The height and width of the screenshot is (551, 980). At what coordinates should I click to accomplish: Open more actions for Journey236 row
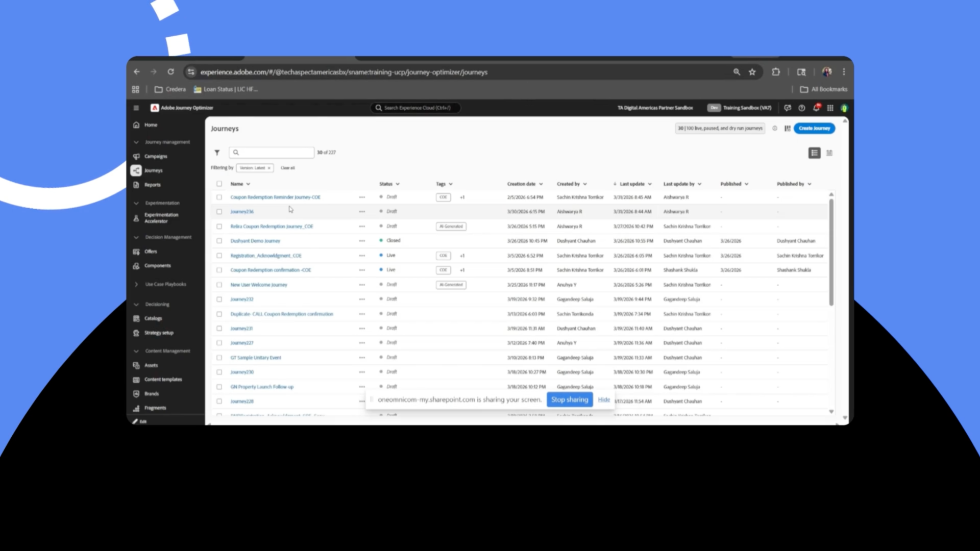(362, 212)
